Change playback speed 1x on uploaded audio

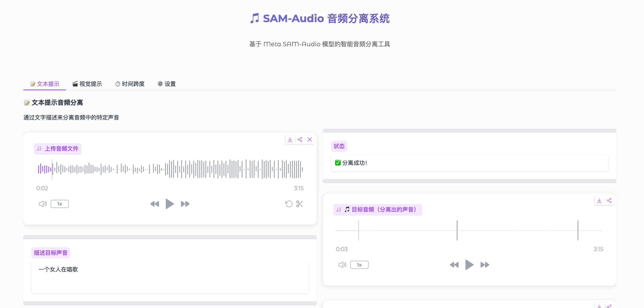tap(60, 204)
